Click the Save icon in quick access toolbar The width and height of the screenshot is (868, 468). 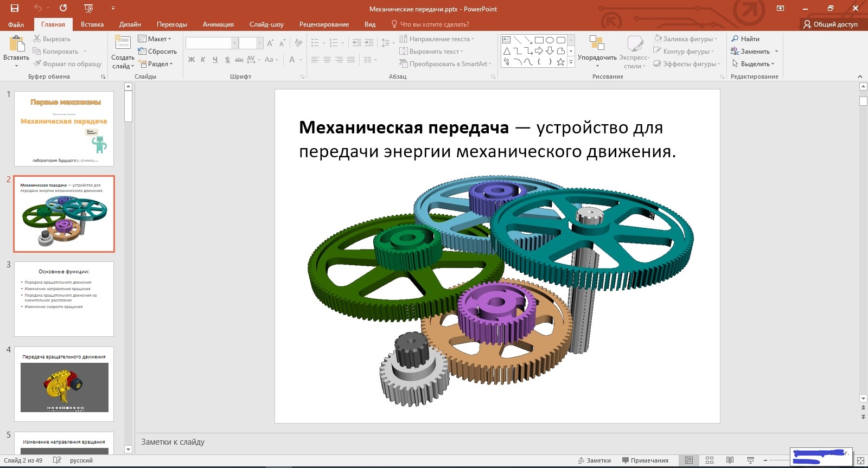[x=15, y=8]
